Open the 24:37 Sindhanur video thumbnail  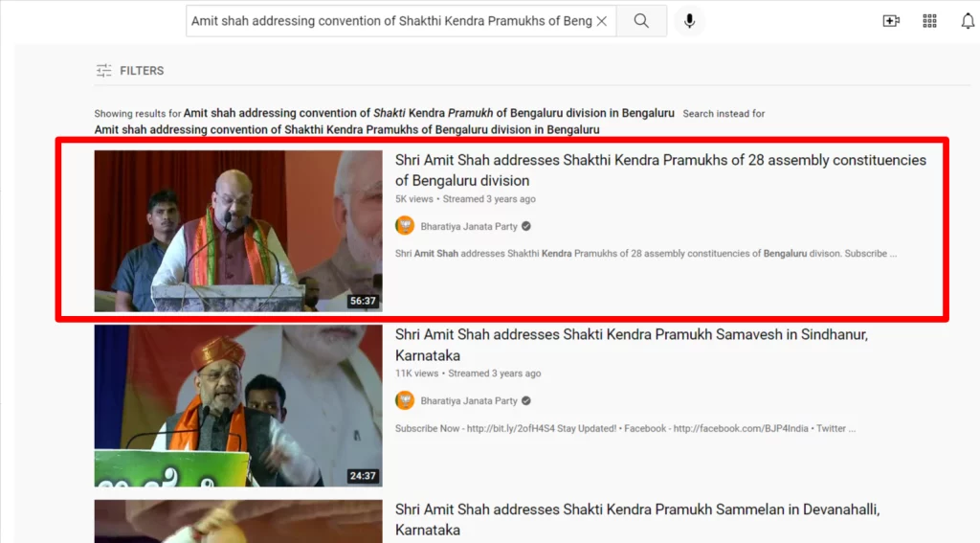point(238,405)
